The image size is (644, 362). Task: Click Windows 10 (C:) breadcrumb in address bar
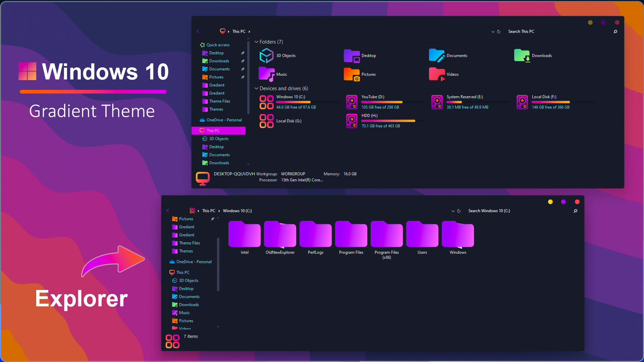point(237,211)
